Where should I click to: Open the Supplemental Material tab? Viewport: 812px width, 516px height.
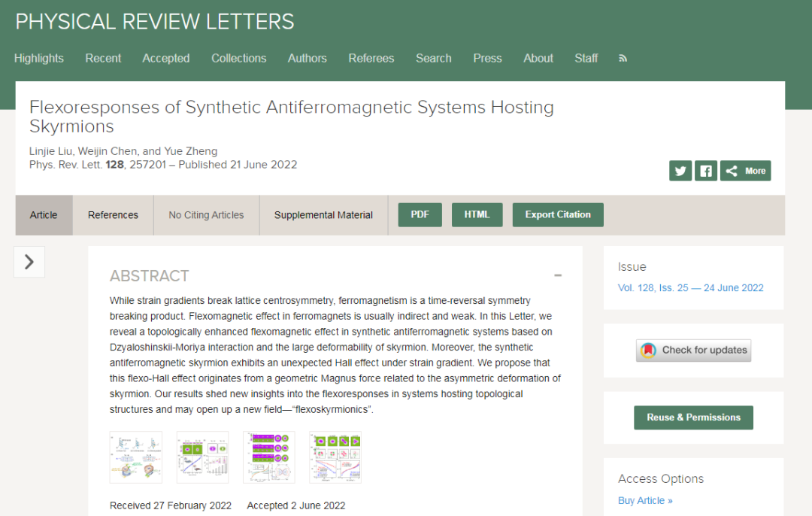(323, 215)
